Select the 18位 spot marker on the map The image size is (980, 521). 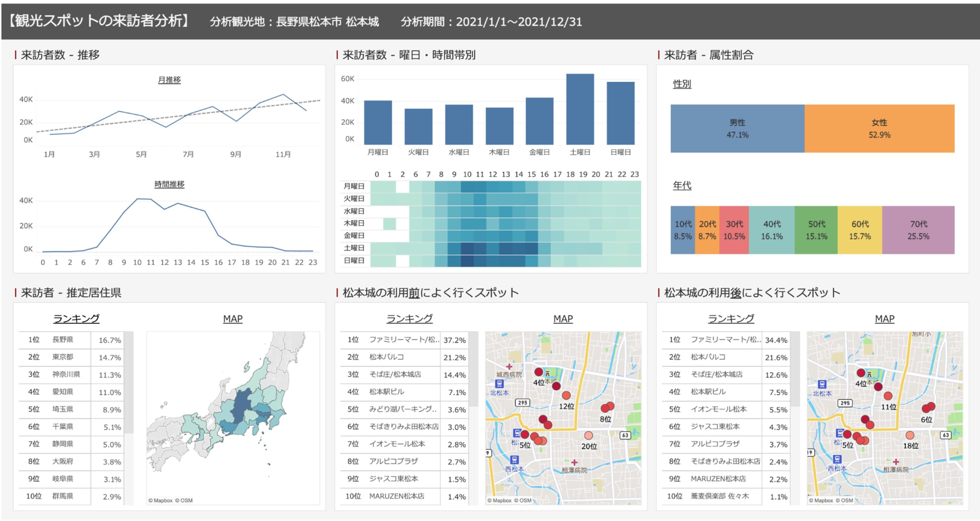pyautogui.click(x=910, y=435)
